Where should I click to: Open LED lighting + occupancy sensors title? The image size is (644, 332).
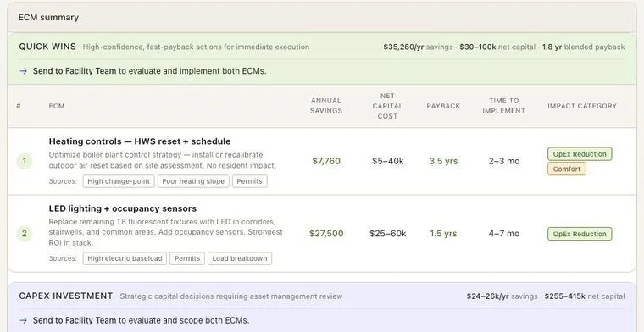(123, 208)
